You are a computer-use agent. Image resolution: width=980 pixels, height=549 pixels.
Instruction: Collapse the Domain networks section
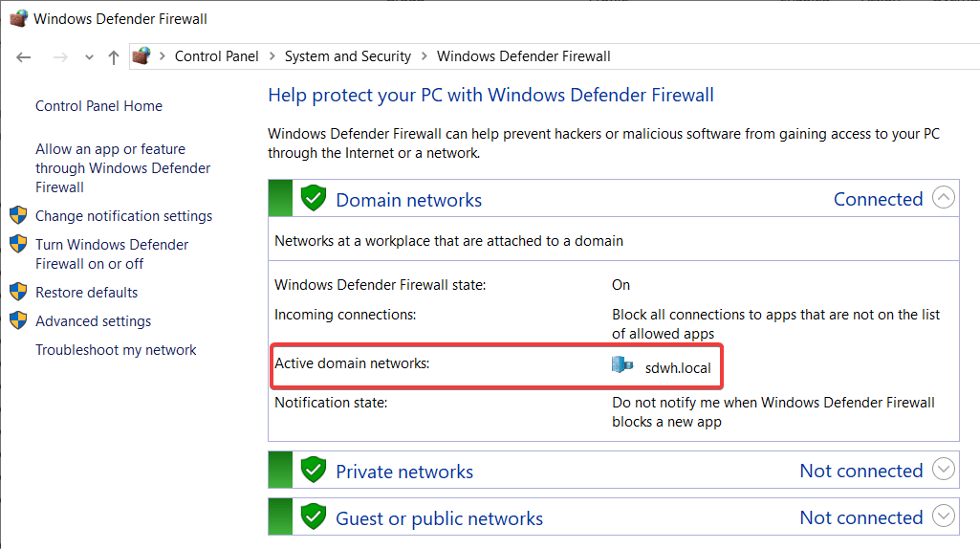click(943, 199)
